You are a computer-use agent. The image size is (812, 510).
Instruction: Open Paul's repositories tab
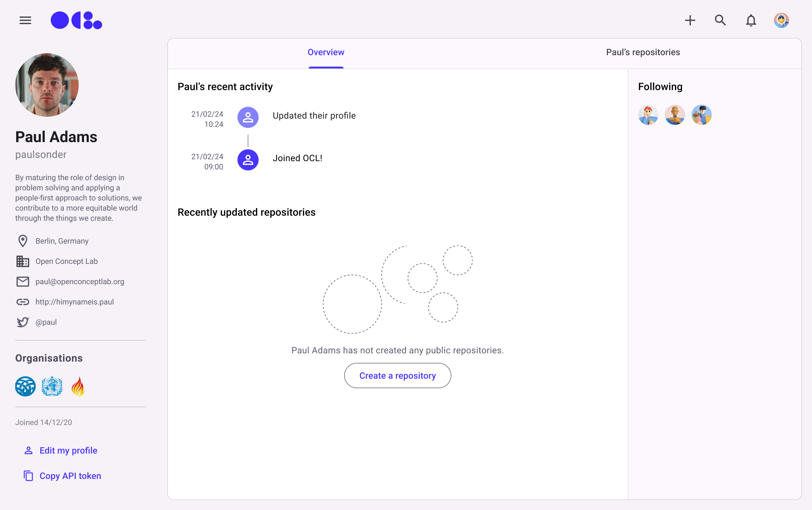pos(643,53)
